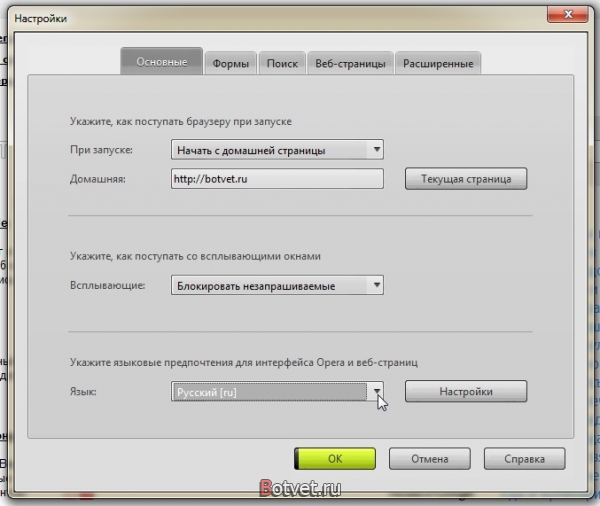This screenshot has height=506, width=600.
Task: Select the Поиск tab
Action: pos(282,64)
